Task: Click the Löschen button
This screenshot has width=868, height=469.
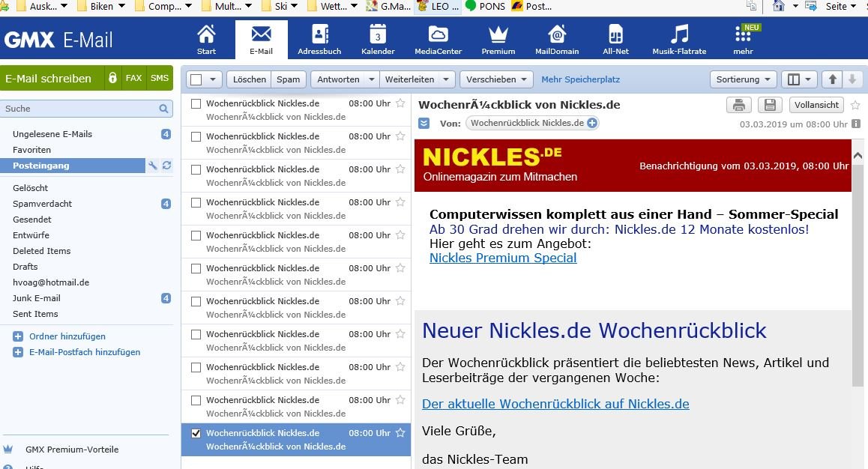Action: tap(249, 79)
